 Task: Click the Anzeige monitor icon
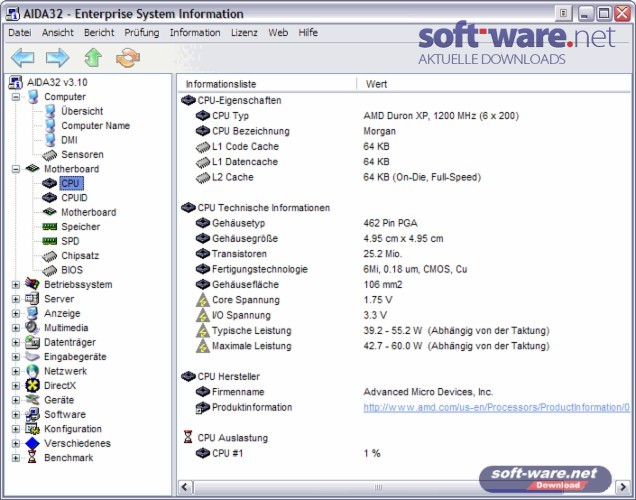[x=32, y=313]
